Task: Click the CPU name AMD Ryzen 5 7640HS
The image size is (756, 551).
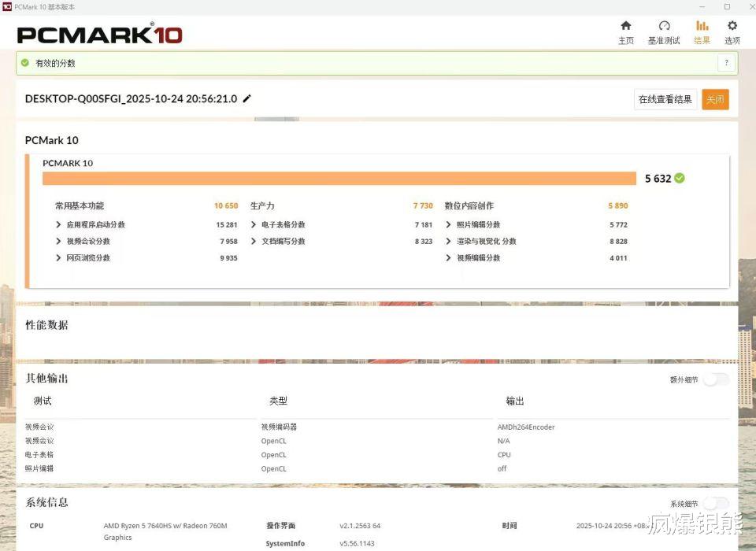Action: click(x=165, y=531)
